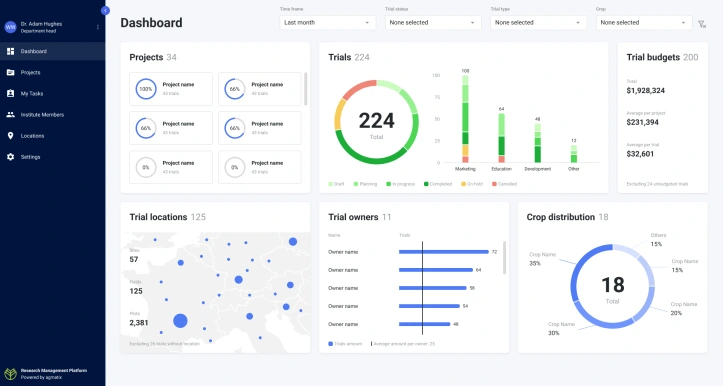Open Settings from the sidebar
Screen dimensions: 723x386
53,157
